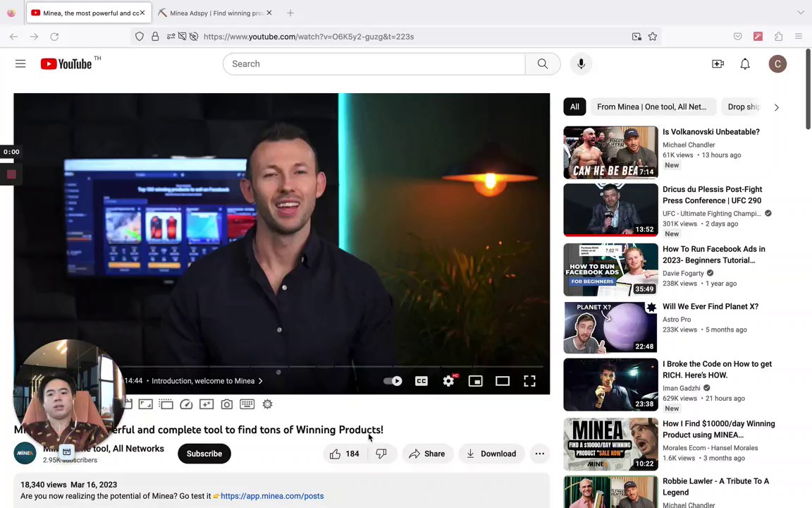Viewport: 812px width, 508px height.
Task: Select the 'All' filter chip
Action: pyautogui.click(x=574, y=107)
